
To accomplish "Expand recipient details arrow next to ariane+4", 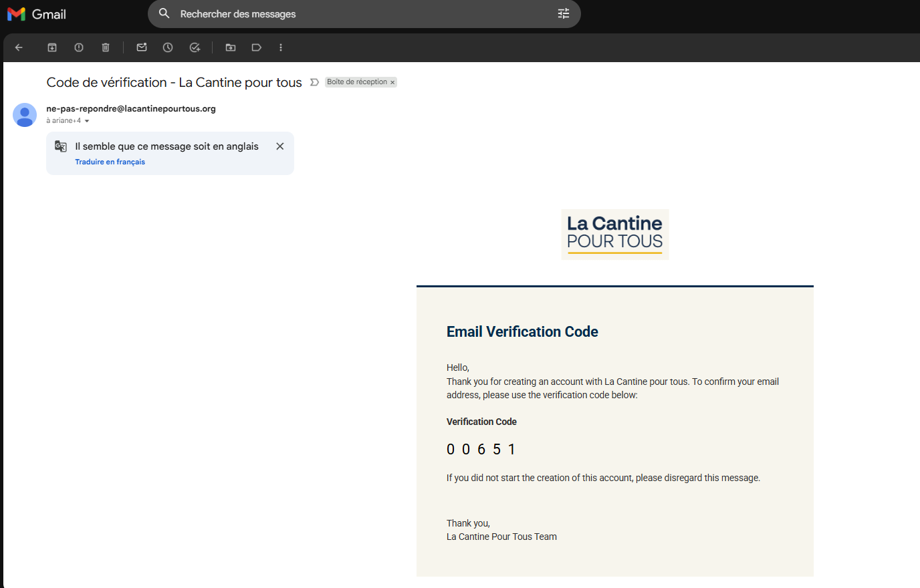I will pyautogui.click(x=87, y=121).
